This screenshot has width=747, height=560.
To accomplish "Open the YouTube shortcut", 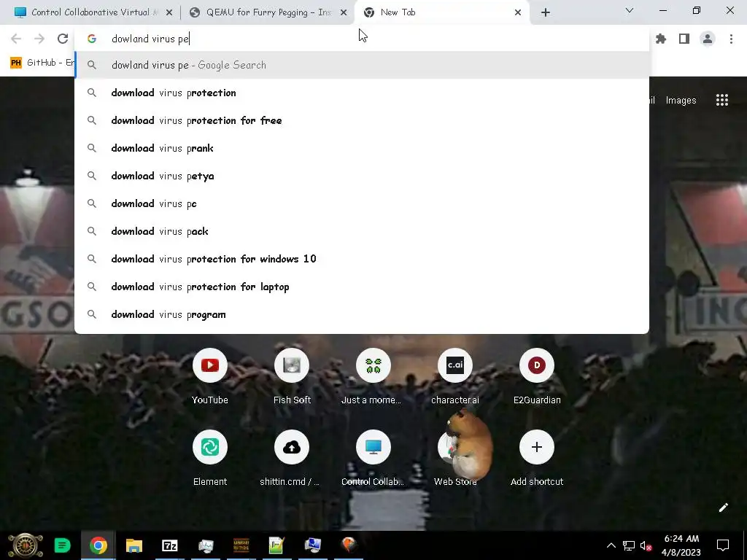I will [x=209, y=376].
